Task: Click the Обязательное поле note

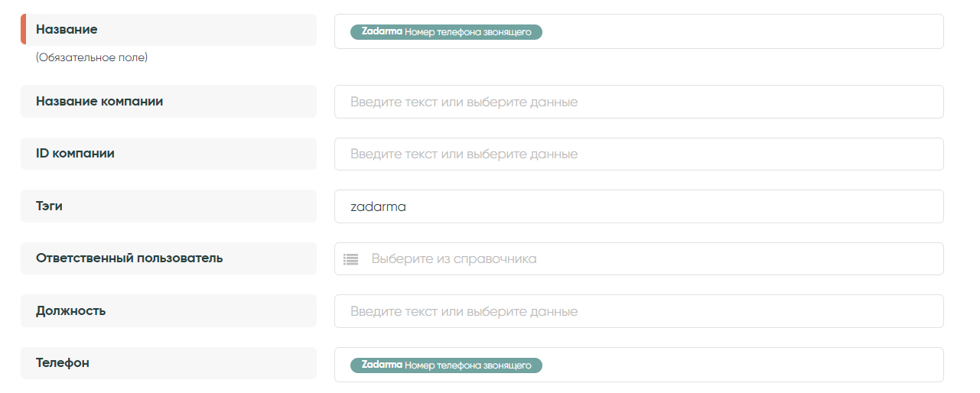Action: [x=92, y=58]
